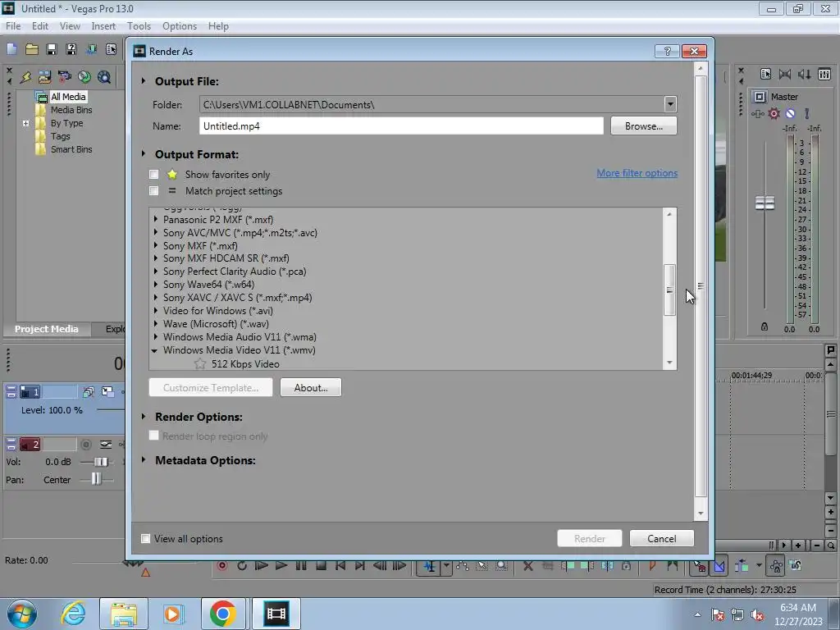
Task: Open the File menu
Action: pyautogui.click(x=13, y=25)
